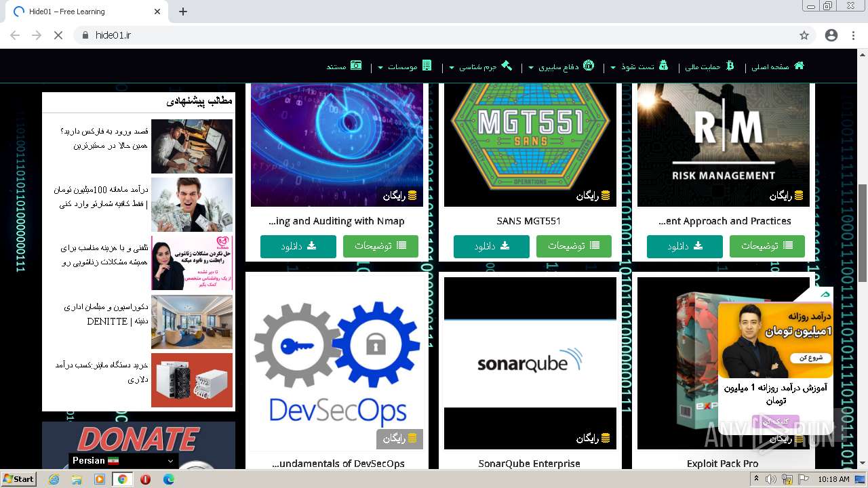Click the volume speaker tray icon

pyautogui.click(x=771, y=479)
